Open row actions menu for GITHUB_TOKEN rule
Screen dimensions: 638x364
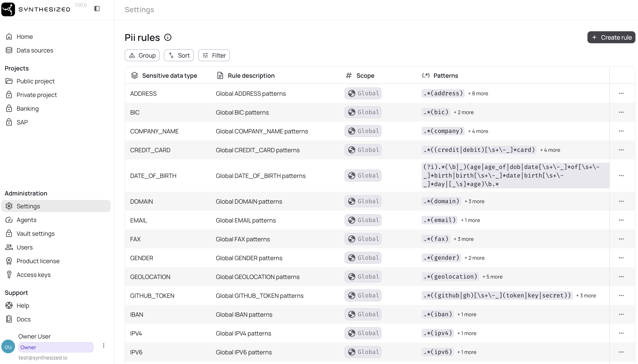[621, 295]
